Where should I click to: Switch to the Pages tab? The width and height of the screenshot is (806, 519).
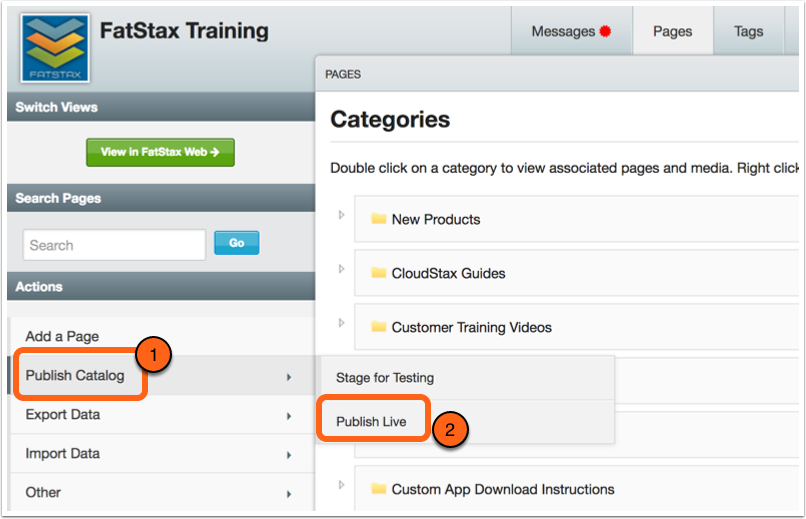(672, 31)
